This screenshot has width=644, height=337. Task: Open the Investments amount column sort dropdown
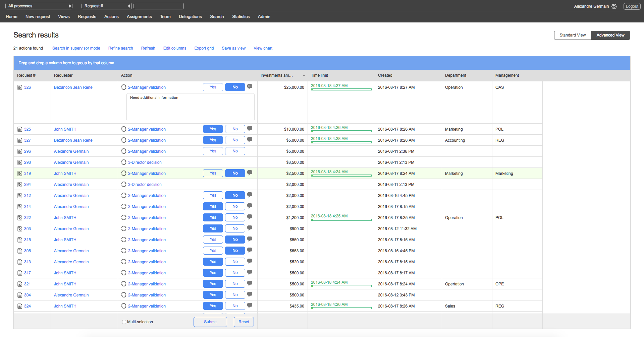click(x=304, y=75)
